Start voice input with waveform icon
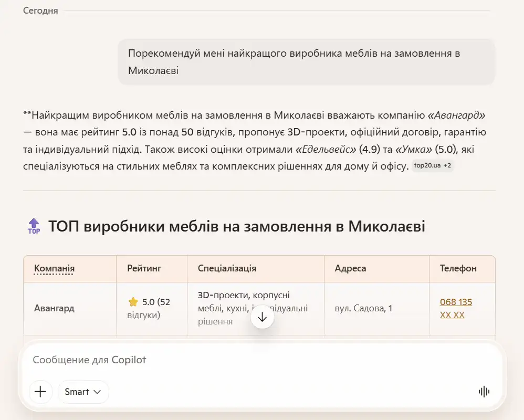The height and width of the screenshot is (420, 524). click(484, 392)
